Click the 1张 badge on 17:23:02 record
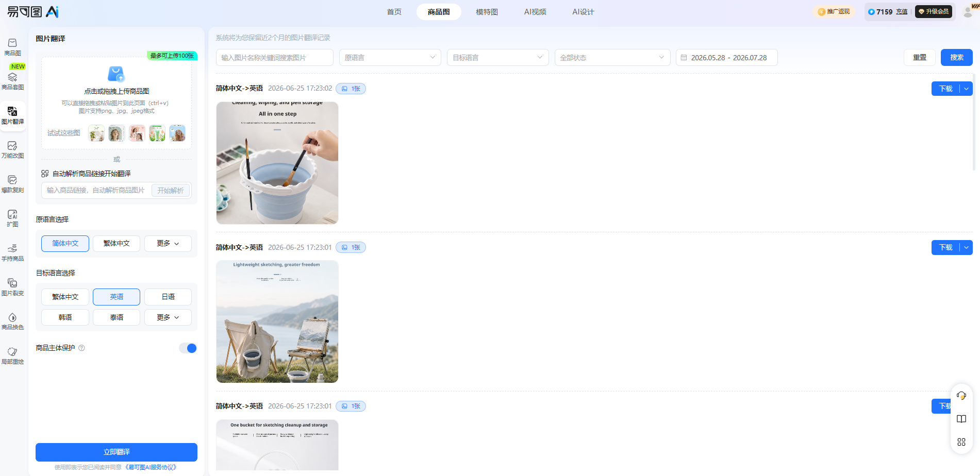Screen dimensions: 980x476 (x=351, y=89)
